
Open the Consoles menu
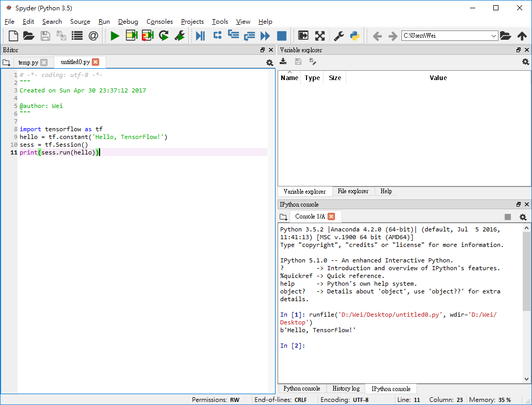159,22
